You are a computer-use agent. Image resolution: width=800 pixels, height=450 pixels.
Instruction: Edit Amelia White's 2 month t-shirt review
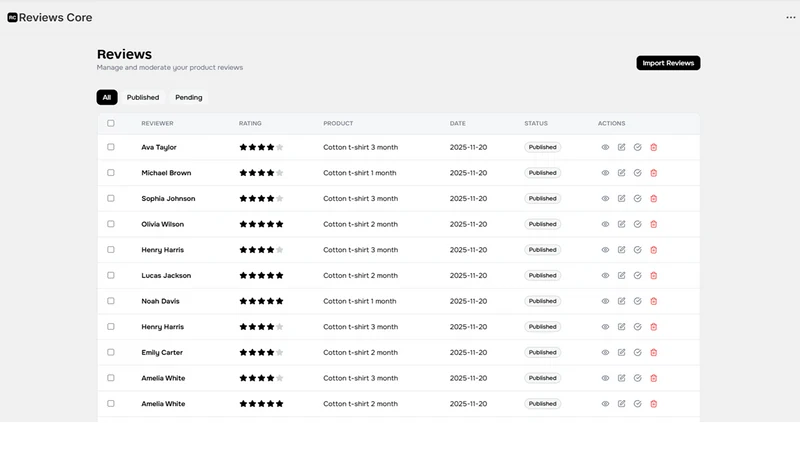coord(621,404)
